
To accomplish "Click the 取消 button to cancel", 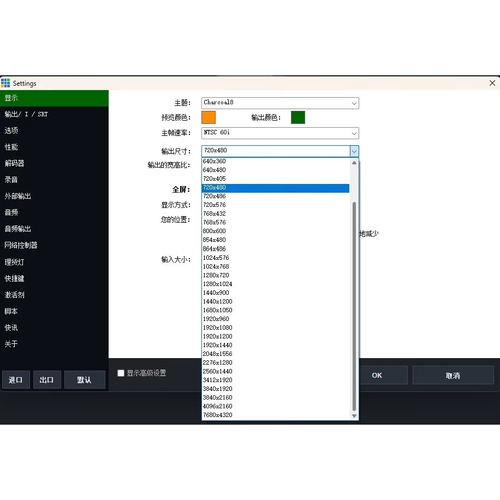I will tap(453, 375).
